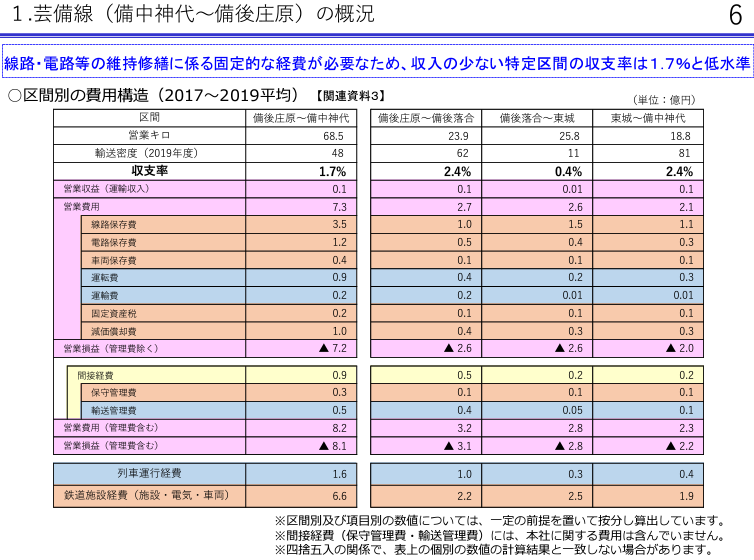Click the 輸送密度 value 81

pyautogui.click(x=684, y=153)
